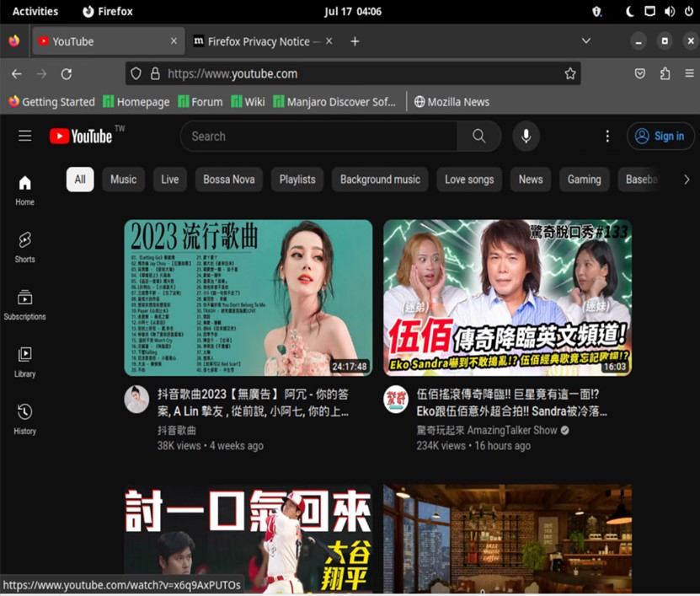Open the AmazingTalker Show channel name link
The height and width of the screenshot is (596, 700).
click(x=487, y=430)
